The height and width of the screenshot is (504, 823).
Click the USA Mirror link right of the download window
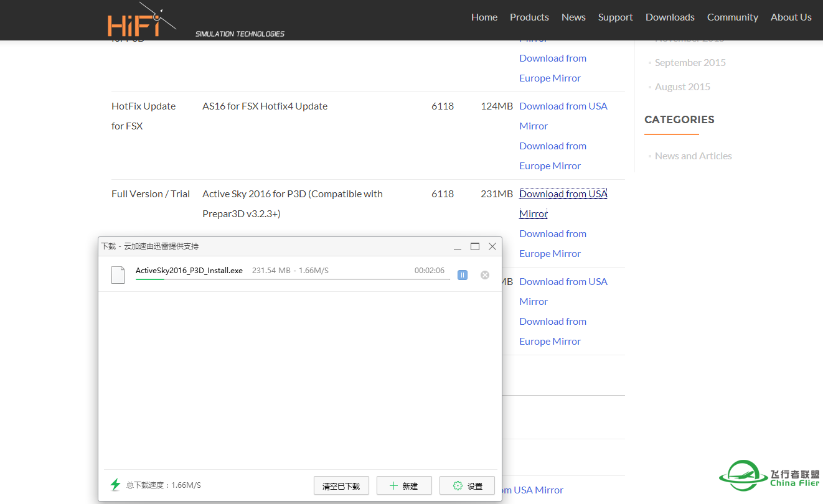pyautogui.click(x=563, y=291)
